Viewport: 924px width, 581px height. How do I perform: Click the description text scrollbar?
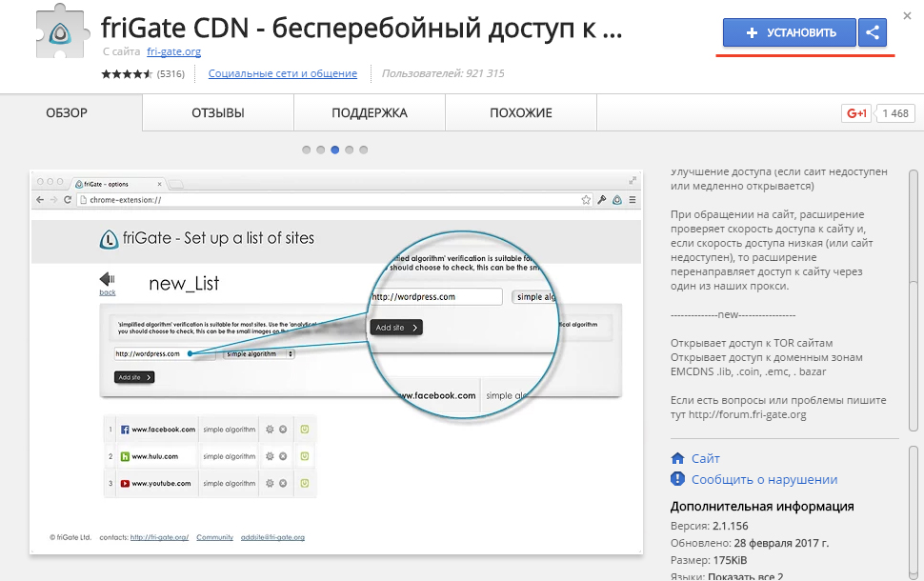(x=914, y=301)
